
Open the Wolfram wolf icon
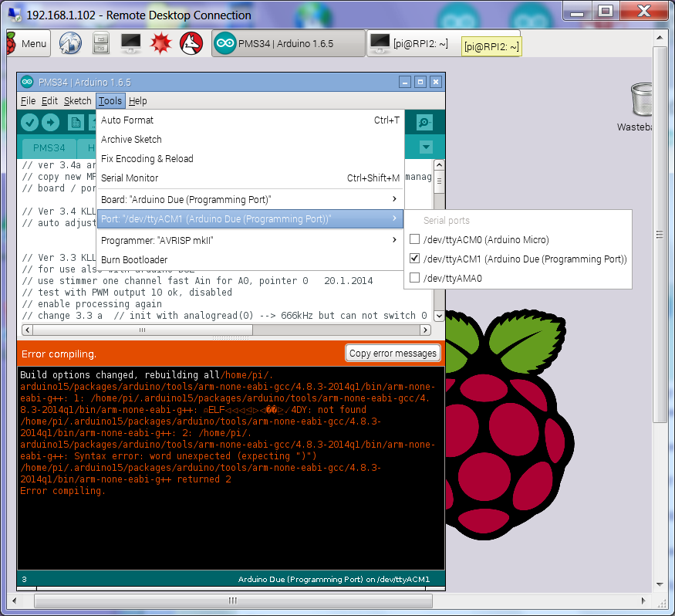[190, 43]
